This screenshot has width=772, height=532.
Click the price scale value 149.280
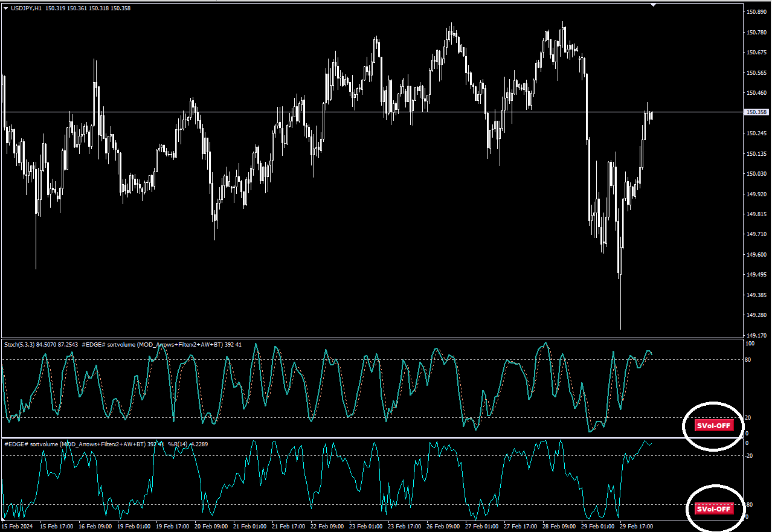pyautogui.click(x=756, y=315)
